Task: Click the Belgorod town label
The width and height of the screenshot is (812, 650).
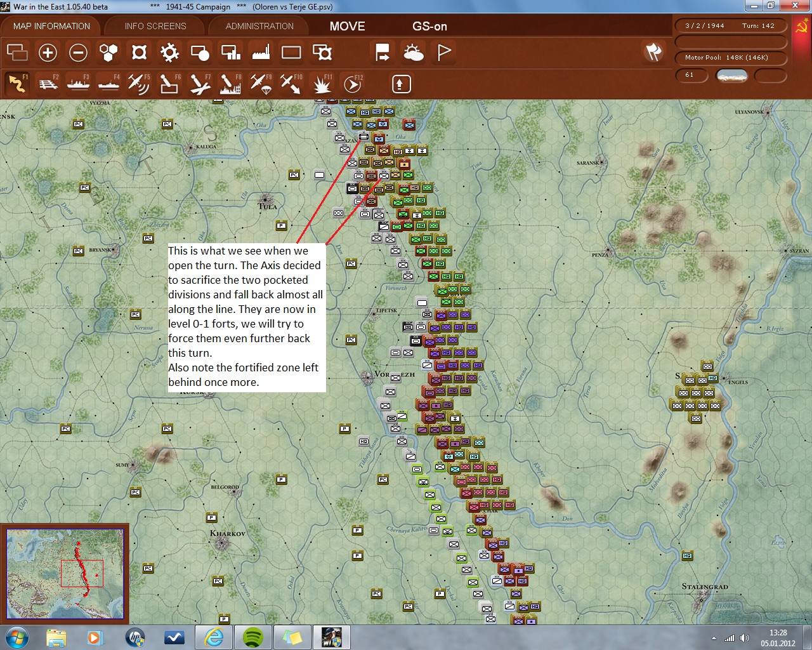Action: click(225, 487)
